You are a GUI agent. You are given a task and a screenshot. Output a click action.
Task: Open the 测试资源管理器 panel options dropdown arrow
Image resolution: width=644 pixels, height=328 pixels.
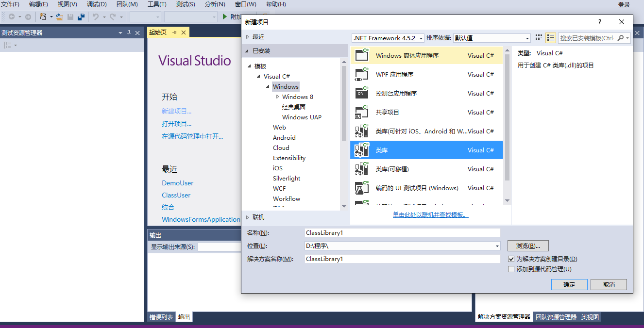120,33
